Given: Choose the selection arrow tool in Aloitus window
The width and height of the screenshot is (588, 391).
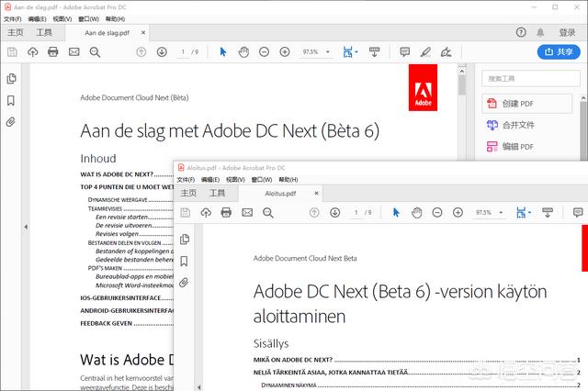Looking at the screenshot, I should coord(396,213).
